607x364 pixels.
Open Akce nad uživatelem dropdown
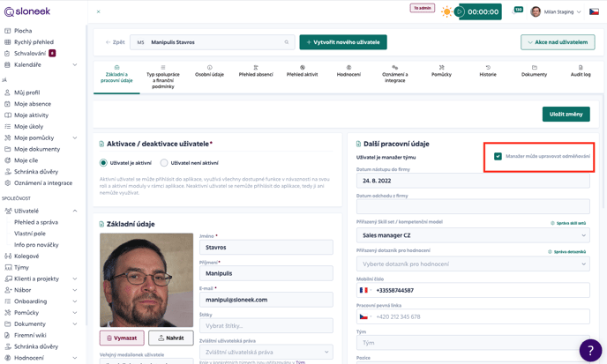(x=558, y=42)
